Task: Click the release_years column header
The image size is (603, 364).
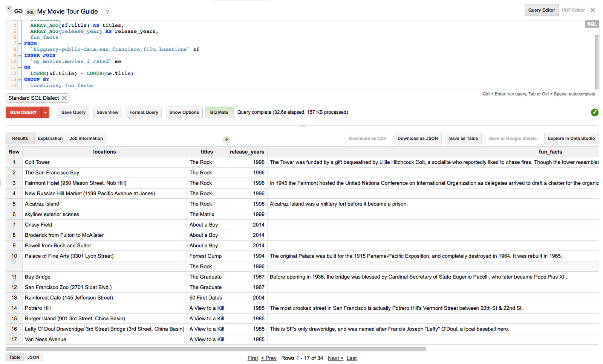Action: 247,152
